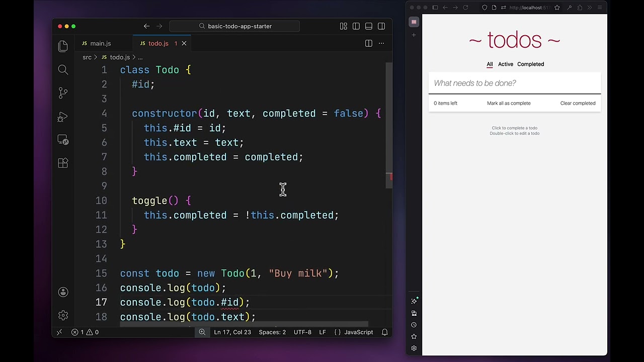Bookmark this page with the star icon
The width and height of the screenshot is (644, 362).
click(x=557, y=8)
